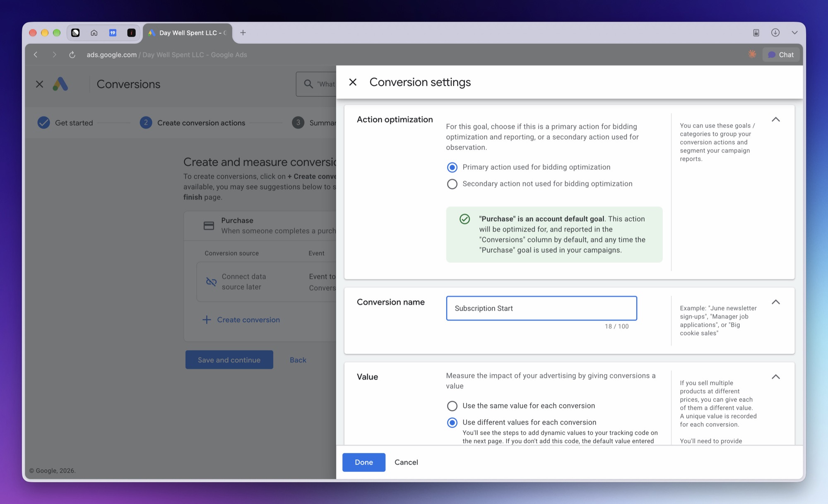Close the Conversion settings panel
This screenshot has width=828, height=504.
353,82
